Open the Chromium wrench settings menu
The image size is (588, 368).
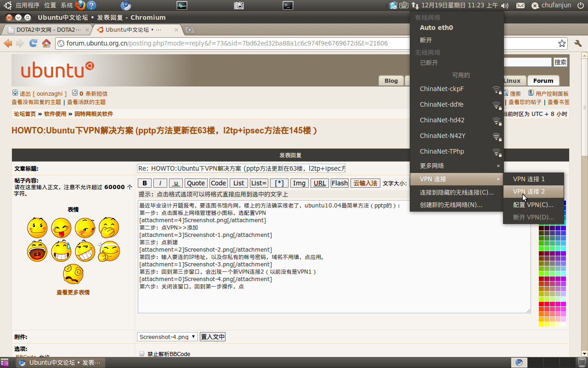(x=578, y=43)
